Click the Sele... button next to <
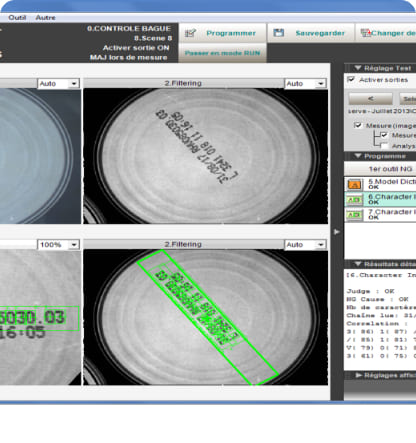This screenshot has width=416, height=443. click(408, 99)
